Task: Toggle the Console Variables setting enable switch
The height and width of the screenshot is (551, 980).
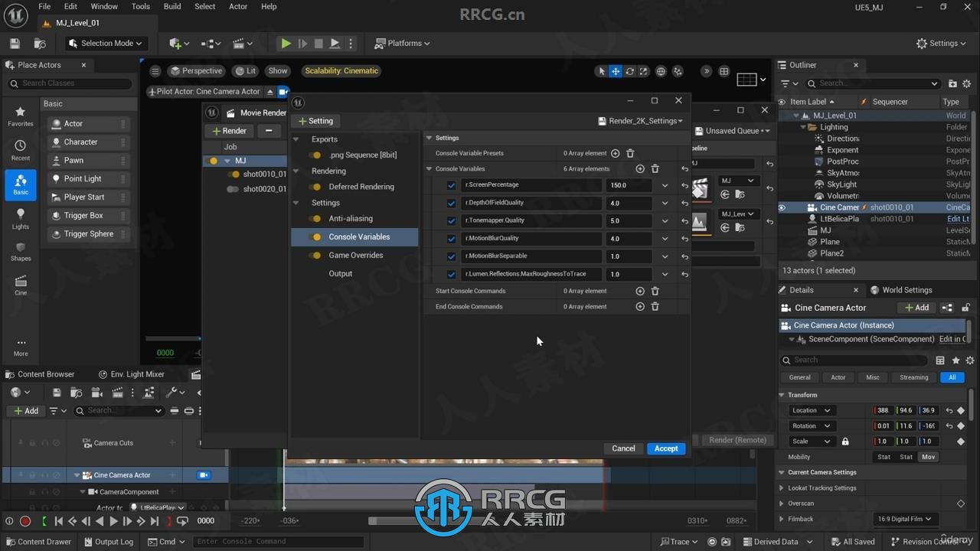Action: (x=315, y=237)
